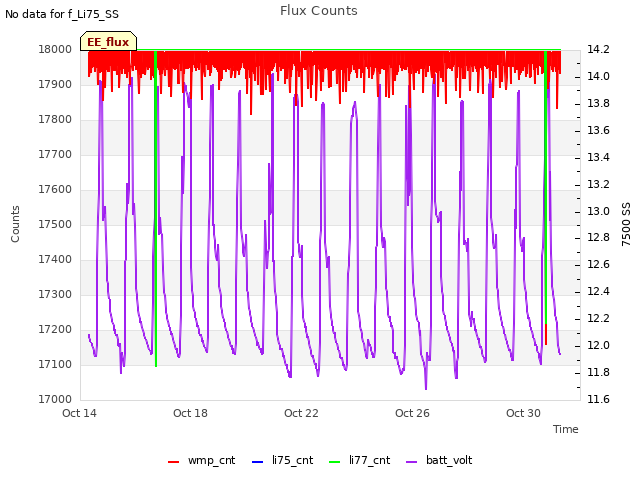The height and width of the screenshot is (480, 640).
Task: Click the purple batt_volt legend swatch
Action: tap(412, 462)
